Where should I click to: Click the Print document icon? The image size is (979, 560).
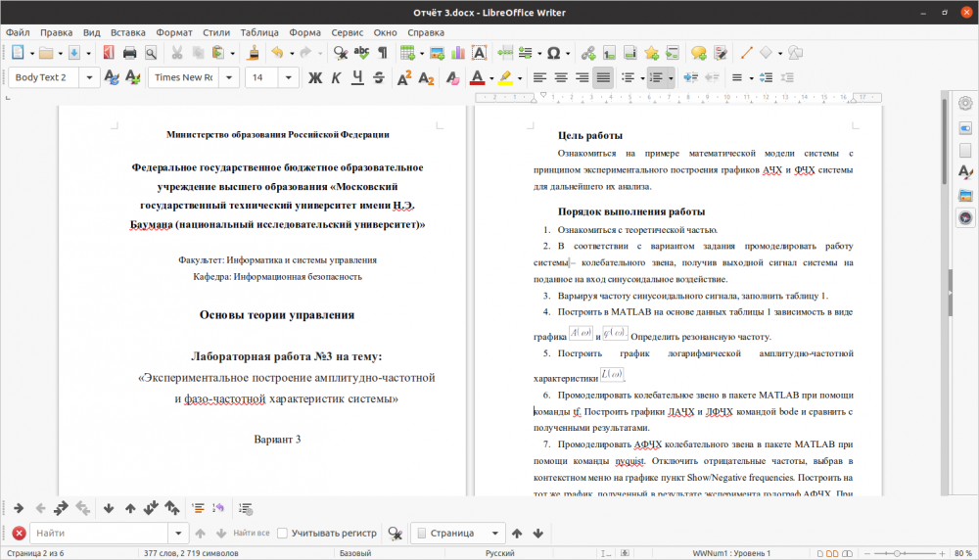pyautogui.click(x=129, y=53)
